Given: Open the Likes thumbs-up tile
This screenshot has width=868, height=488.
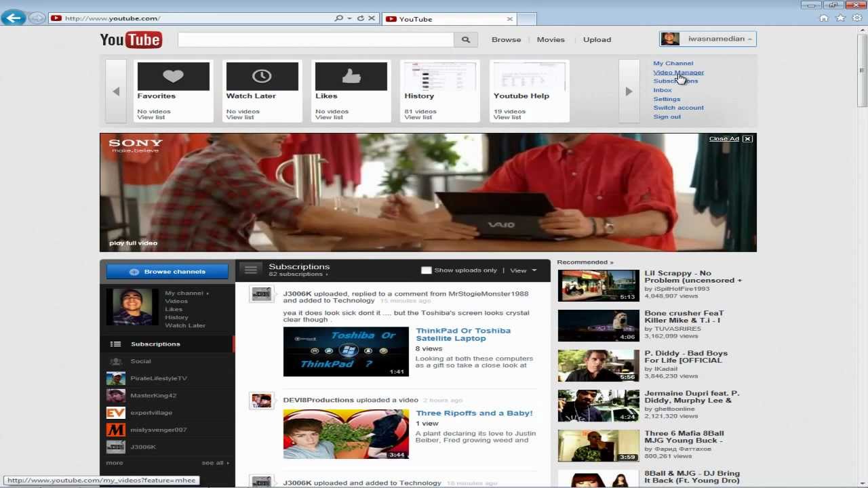Looking at the screenshot, I should pos(351,77).
